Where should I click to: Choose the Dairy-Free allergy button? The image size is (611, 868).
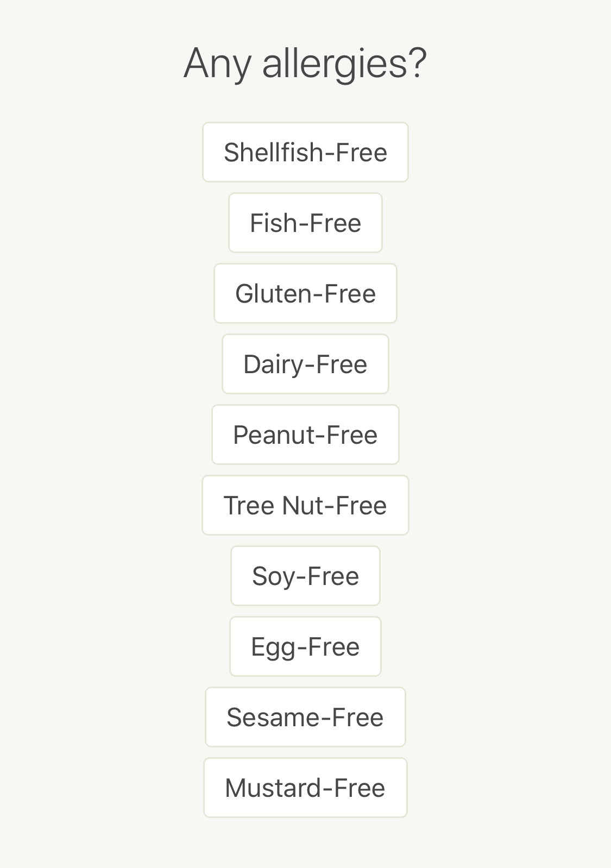(x=305, y=364)
